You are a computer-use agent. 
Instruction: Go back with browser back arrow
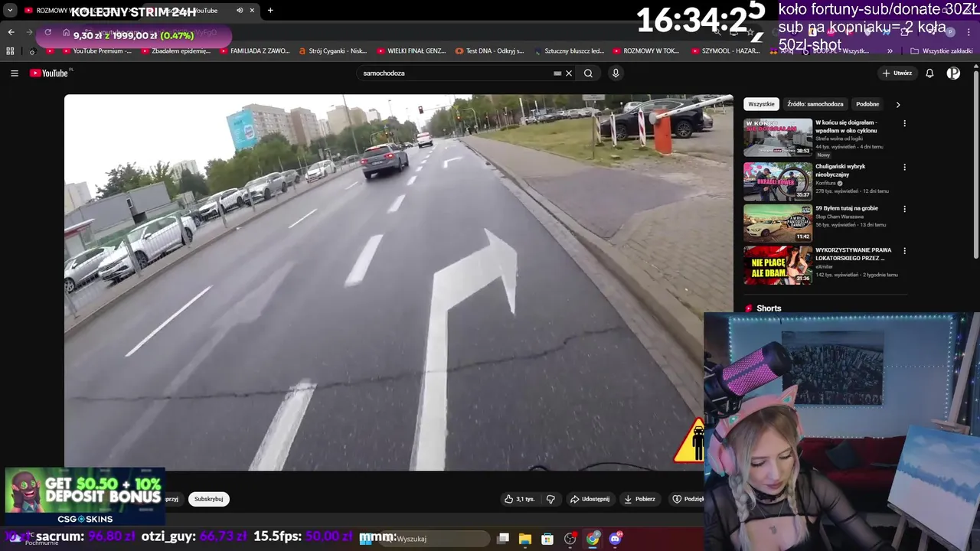(11, 32)
